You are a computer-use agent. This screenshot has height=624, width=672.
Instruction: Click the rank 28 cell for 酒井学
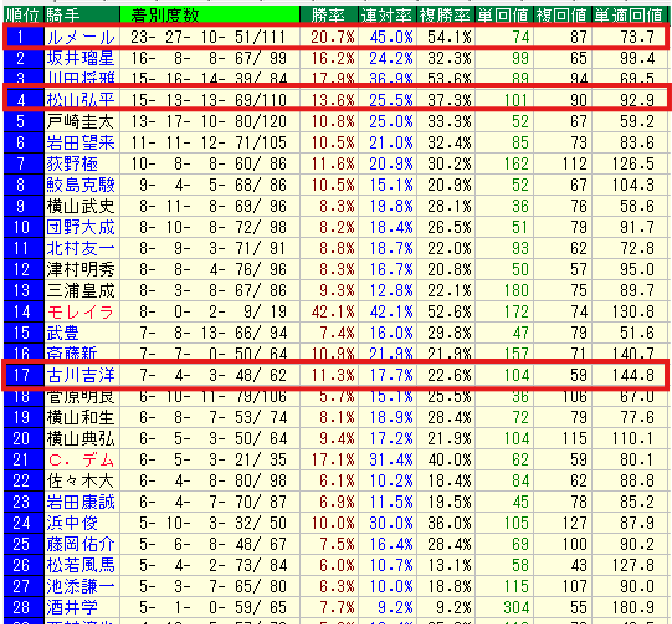[22, 607]
